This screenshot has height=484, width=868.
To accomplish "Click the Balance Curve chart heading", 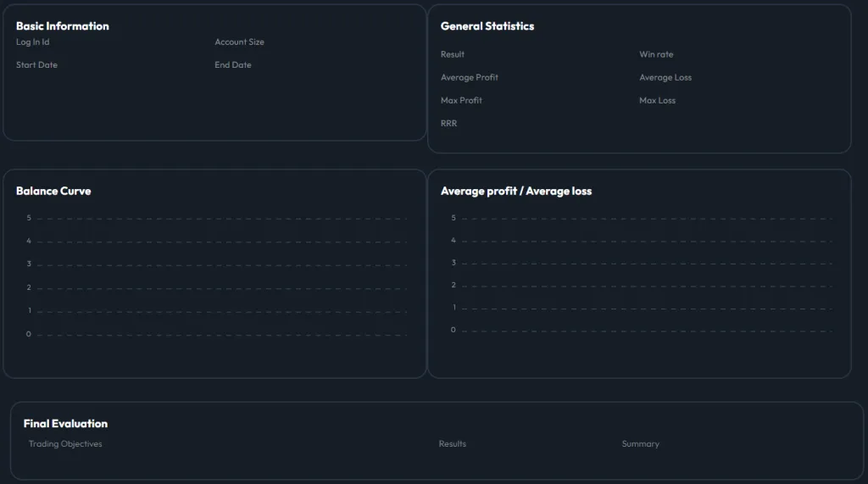I will (53, 191).
